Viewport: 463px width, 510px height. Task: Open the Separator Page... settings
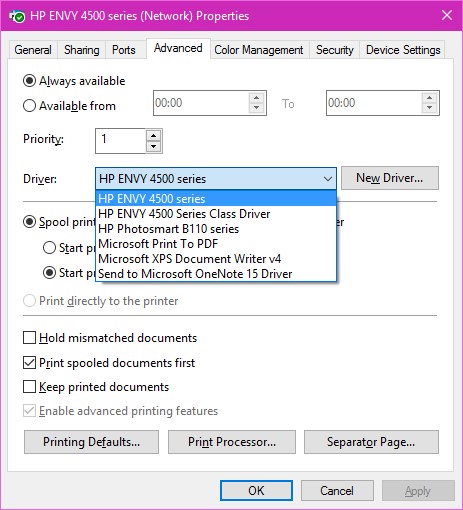(371, 442)
